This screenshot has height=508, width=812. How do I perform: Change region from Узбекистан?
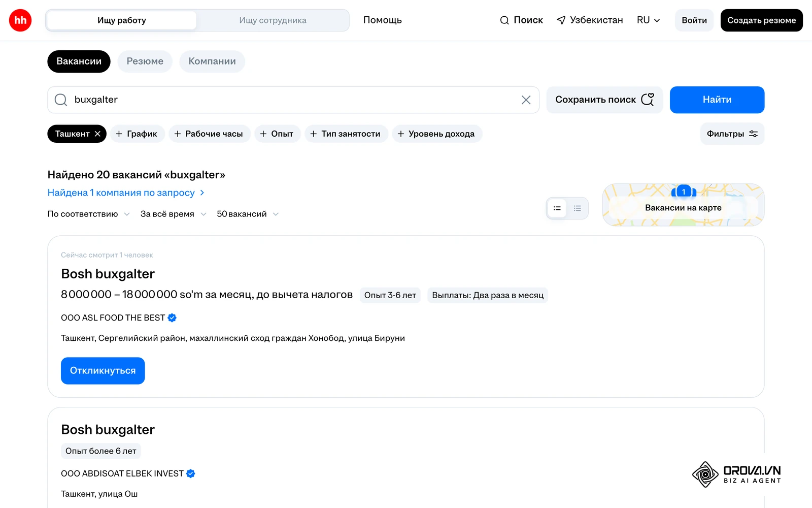(x=590, y=20)
